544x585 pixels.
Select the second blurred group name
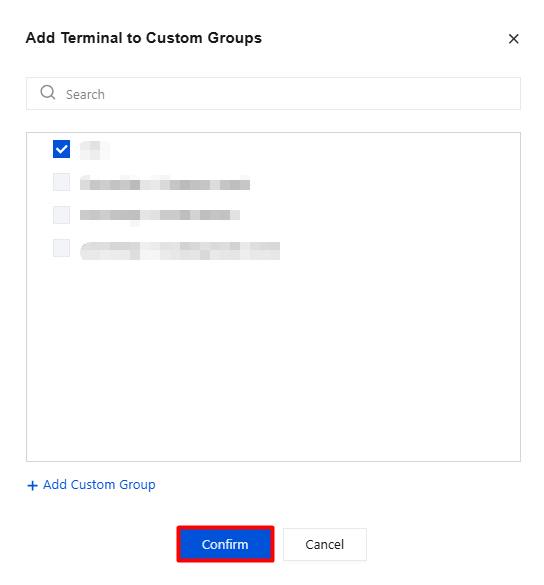[x=165, y=183]
